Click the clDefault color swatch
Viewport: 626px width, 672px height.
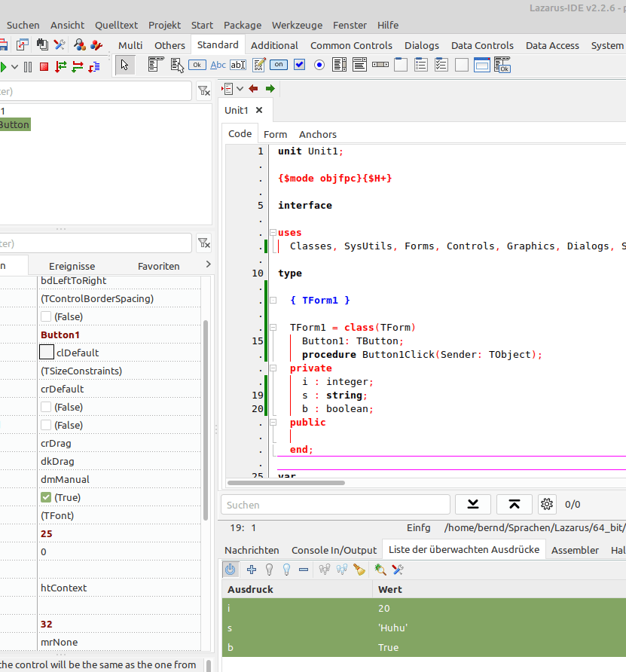(47, 353)
